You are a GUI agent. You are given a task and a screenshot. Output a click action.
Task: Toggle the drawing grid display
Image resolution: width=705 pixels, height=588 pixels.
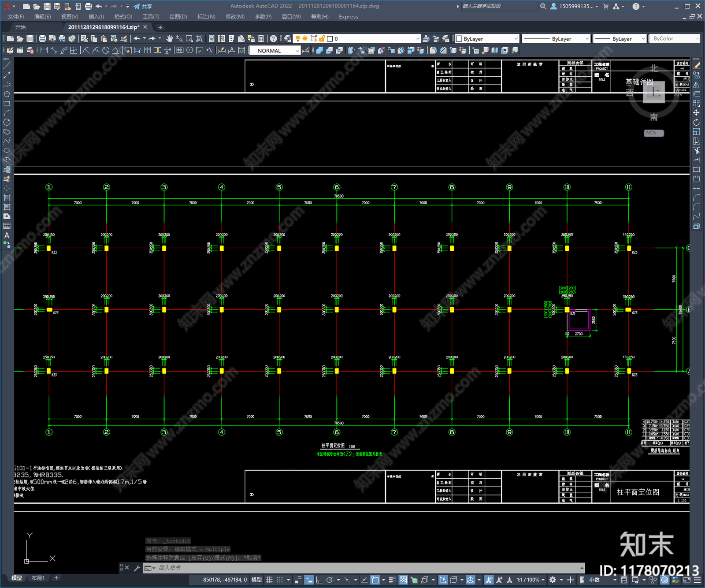269,580
